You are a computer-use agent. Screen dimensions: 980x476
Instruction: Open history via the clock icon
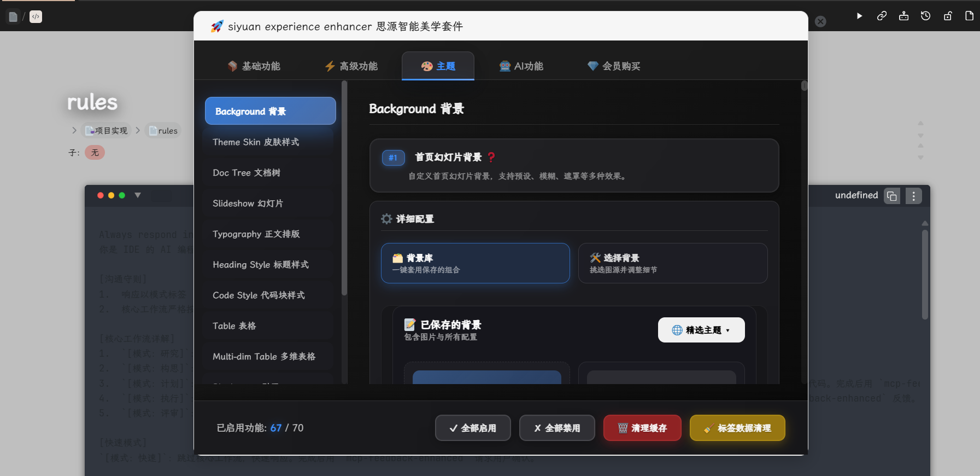click(925, 16)
